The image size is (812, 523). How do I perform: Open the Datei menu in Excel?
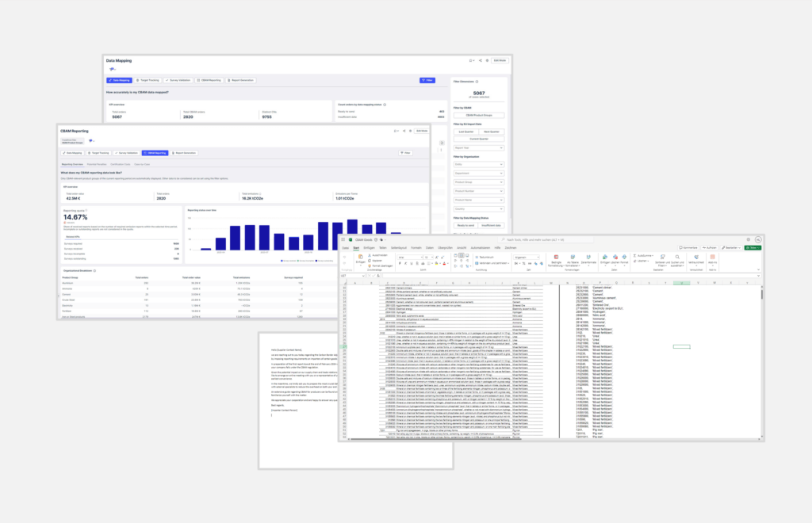pos(346,248)
